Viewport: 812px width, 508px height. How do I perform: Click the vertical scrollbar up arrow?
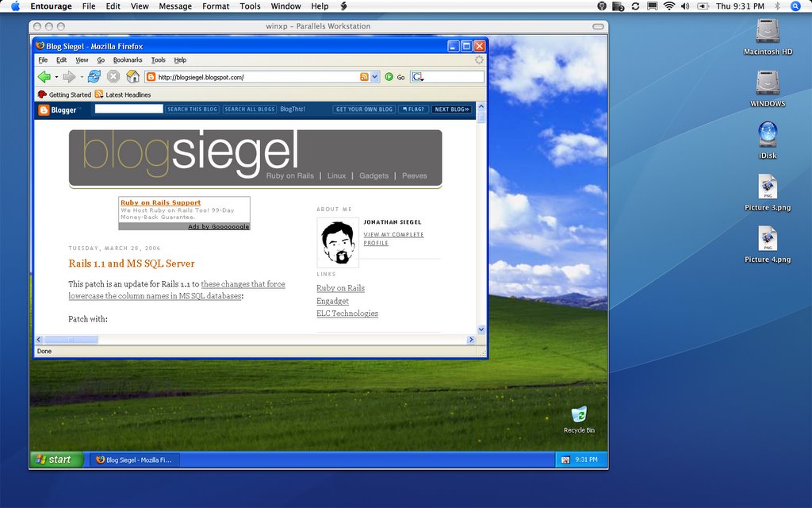[x=481, y=106]
